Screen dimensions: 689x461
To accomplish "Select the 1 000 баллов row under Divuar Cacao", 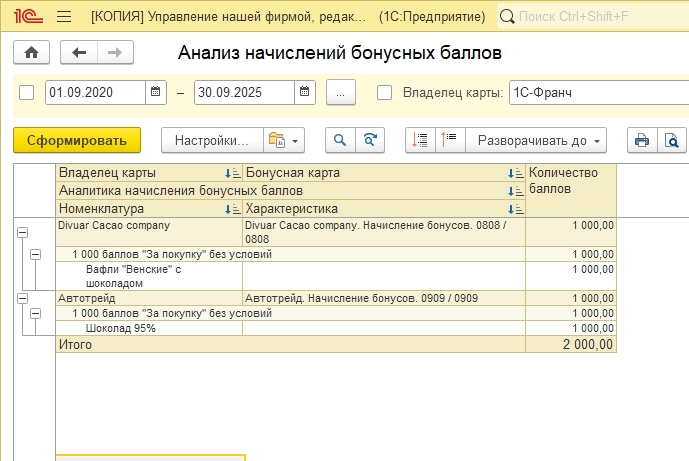I will tap(290, 254).
